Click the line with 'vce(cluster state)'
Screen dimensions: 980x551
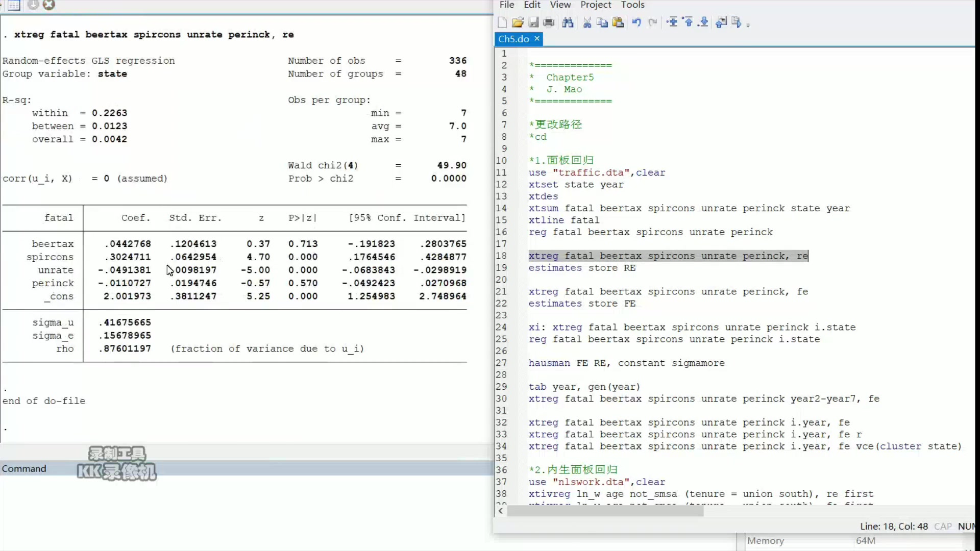click(745, 446)
